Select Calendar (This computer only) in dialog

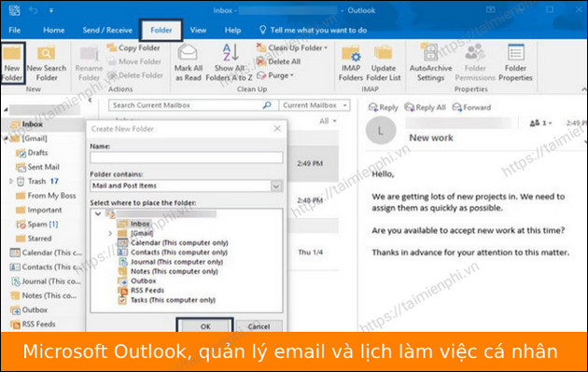tap(173, 242)
